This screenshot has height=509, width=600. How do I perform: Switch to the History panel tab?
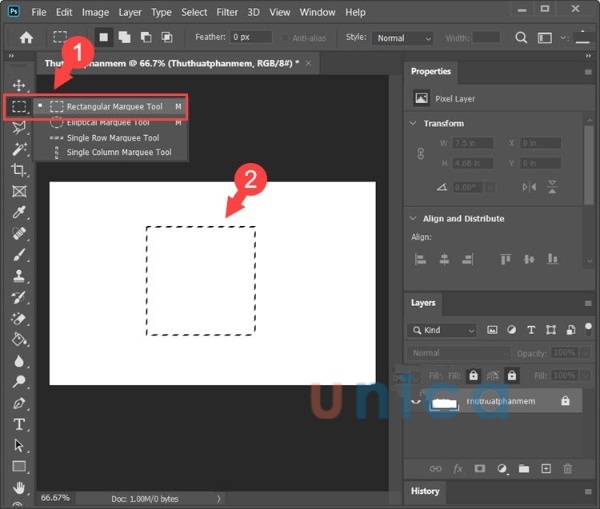tap(425, 491)
